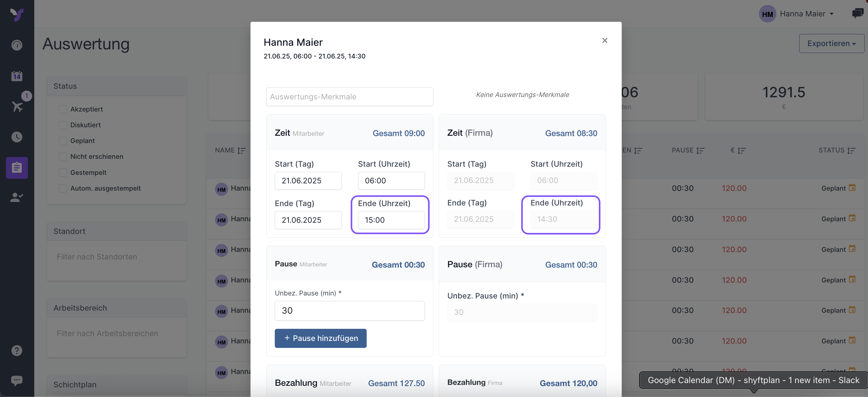
Task: Close the Hanna Maier dialog
Action: [x=604, y=40]
